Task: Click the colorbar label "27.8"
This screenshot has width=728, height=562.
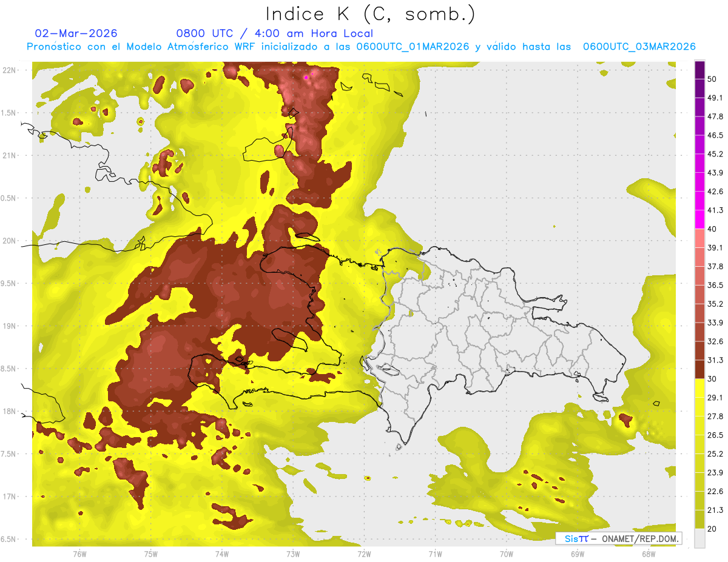Action: click(x=715, y=416)
